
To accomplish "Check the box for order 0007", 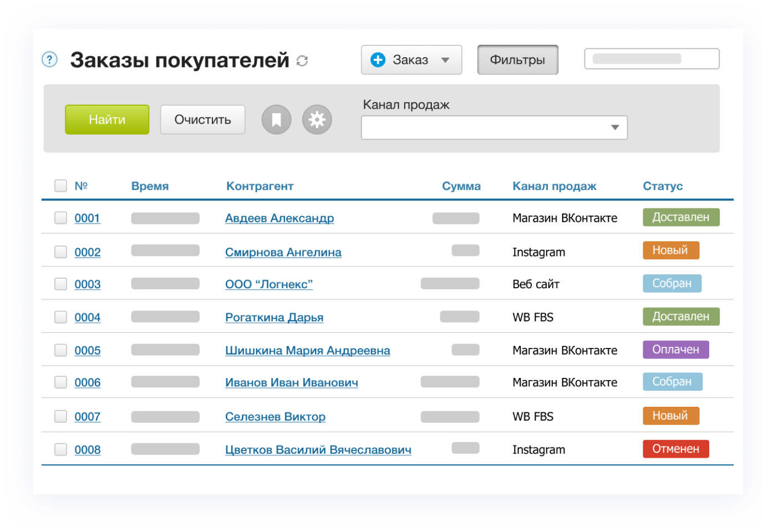I will (x=61, y=416).
